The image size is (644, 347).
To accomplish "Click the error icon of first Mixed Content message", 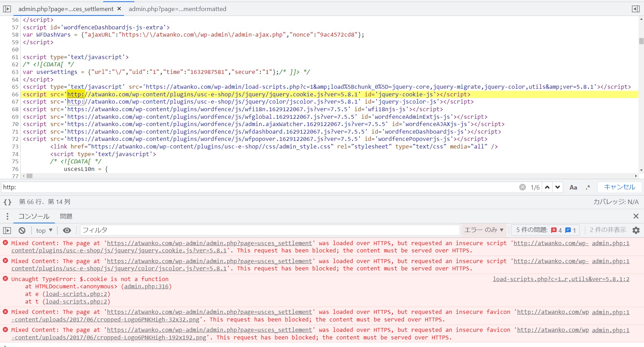I will click(6, 243).
